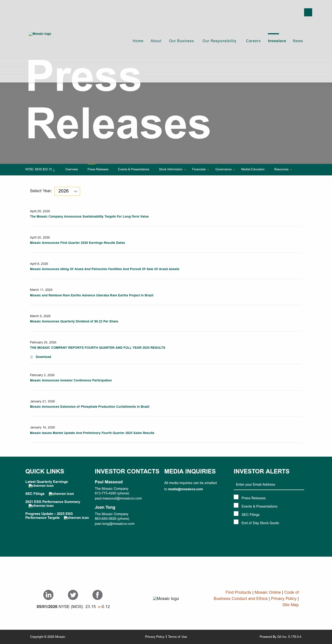The image size is (332, 644).
Task: Click the document icon beside Download
Action: [x=32, y=357]
